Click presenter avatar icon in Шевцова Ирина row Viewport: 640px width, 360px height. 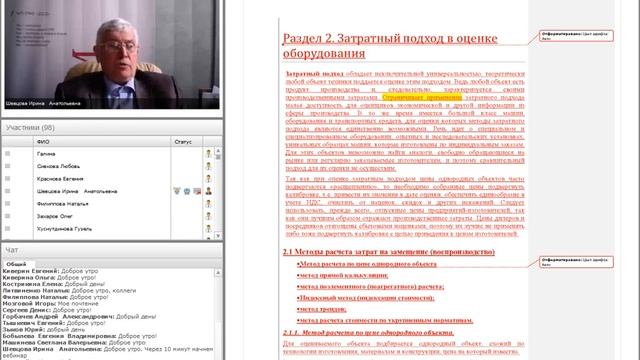[209, 191]
